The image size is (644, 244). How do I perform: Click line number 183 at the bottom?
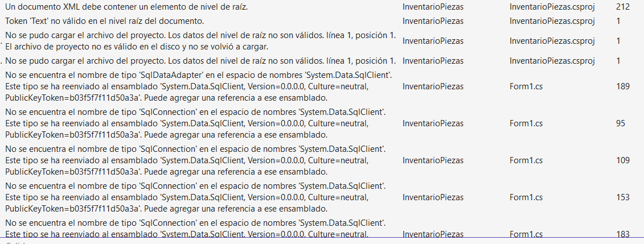[x=622, y=234]
